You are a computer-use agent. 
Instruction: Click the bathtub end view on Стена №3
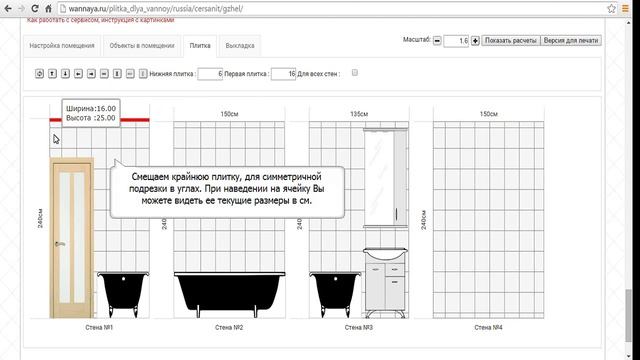[335, 294]
